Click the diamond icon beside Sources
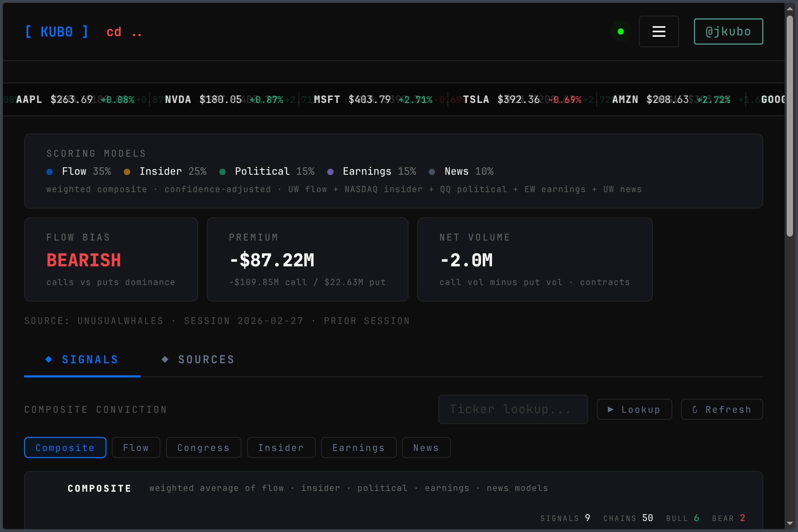Screen dimensions: 798x532 [165, 359]
